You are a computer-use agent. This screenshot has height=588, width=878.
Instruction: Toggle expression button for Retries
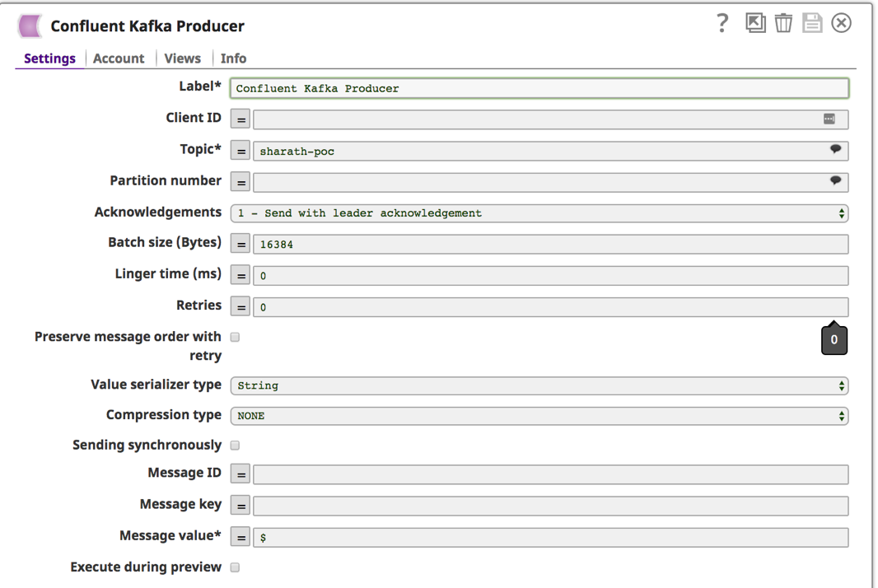(x=241, y=307)
